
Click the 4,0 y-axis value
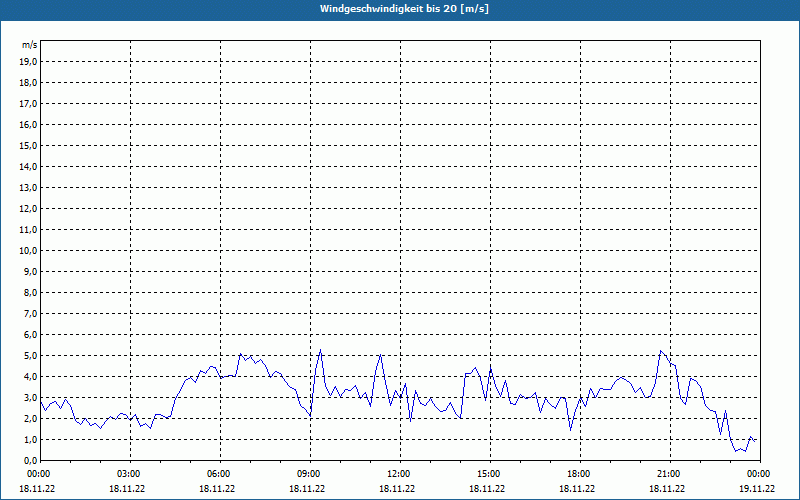click(x=31, y=376)
